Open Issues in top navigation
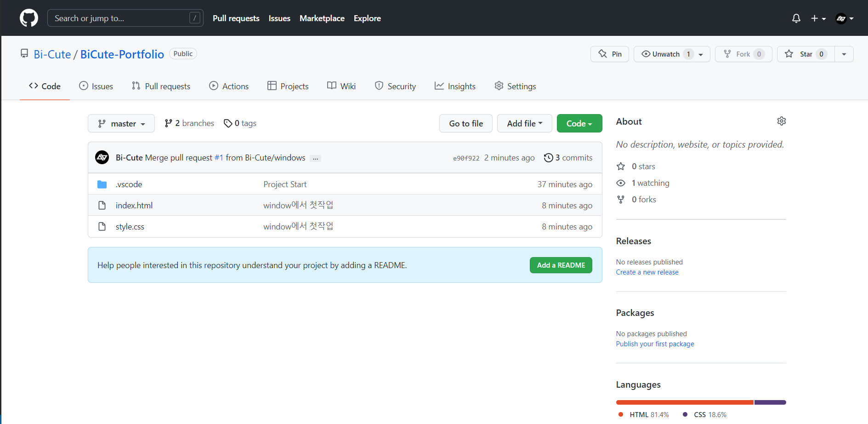868x424 pixels. [x=279, y=18]
